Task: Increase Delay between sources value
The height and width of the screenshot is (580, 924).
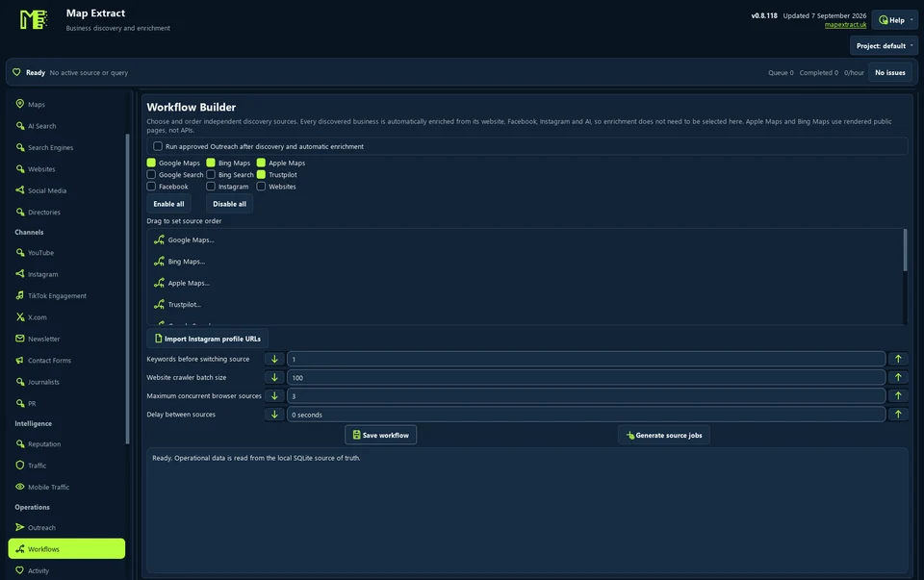Action: coord(898,415)
